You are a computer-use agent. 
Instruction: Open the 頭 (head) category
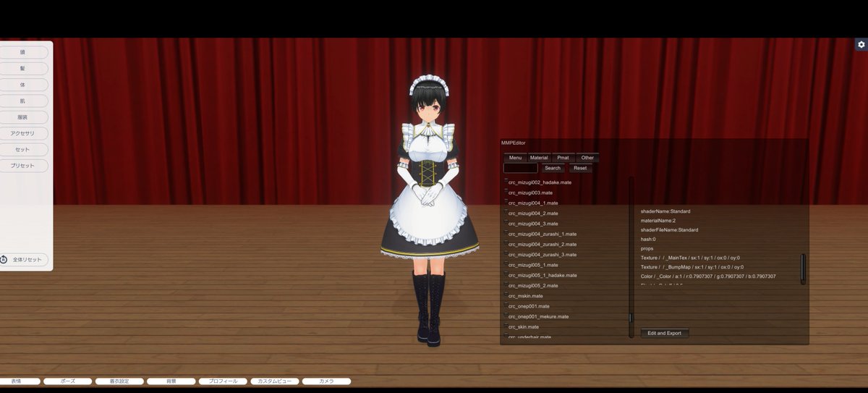[24, 52]
